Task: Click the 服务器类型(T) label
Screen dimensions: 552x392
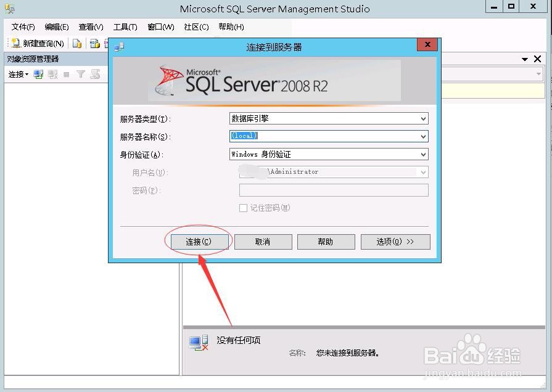Action: click(x=145, y=119)
